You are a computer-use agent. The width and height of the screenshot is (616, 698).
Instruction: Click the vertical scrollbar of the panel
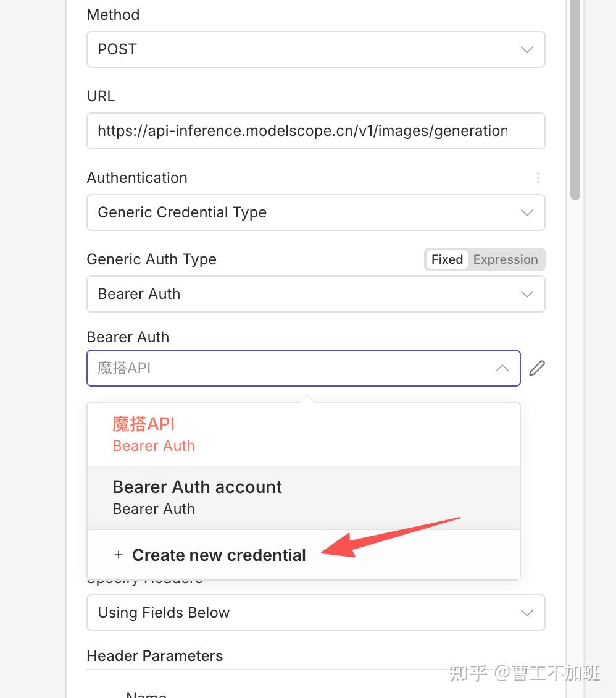coord(575,99)
